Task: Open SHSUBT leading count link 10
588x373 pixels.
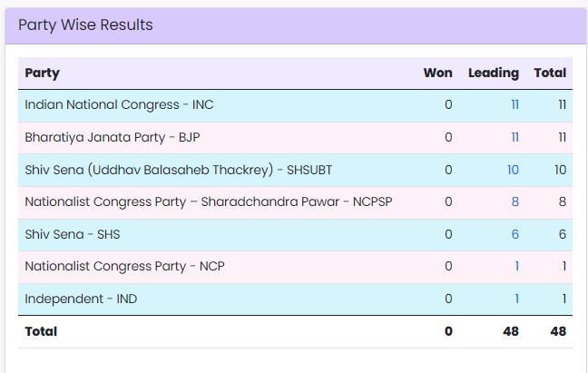Action: click(x=513, y=170)
